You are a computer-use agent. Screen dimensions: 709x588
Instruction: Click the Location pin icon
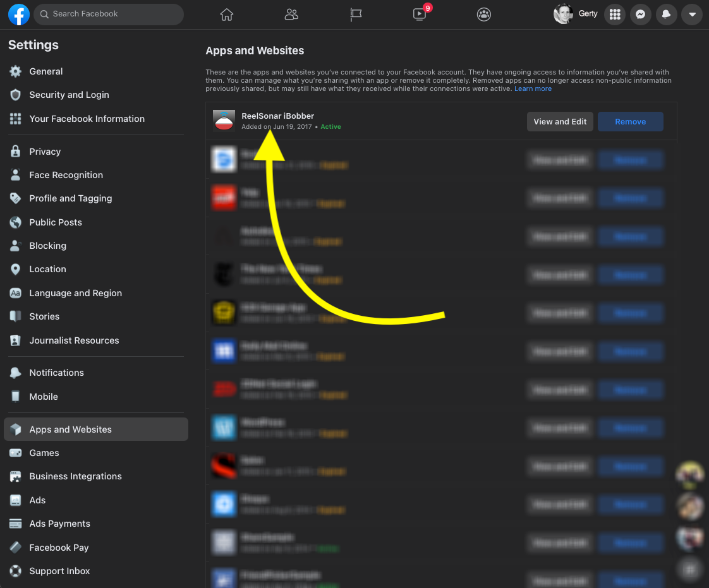coord(15,269)
